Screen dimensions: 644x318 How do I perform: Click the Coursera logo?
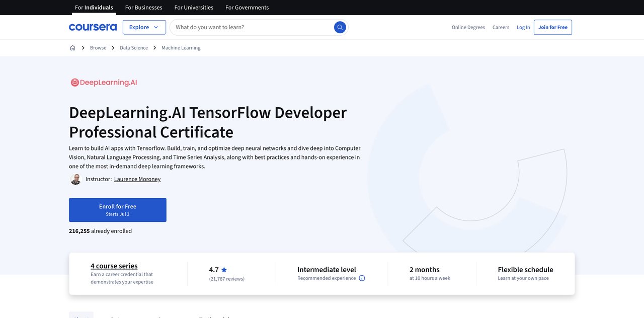[x=93, y=27]
